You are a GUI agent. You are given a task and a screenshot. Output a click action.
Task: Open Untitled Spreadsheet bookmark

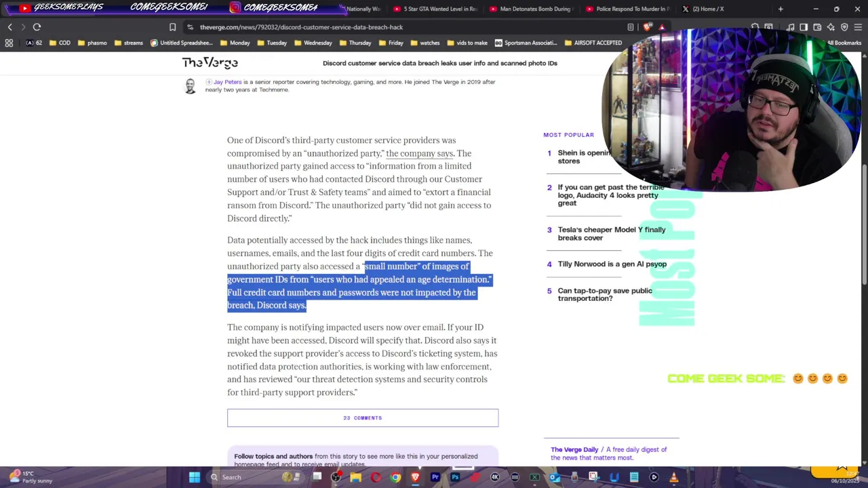(x=181, y=43)
